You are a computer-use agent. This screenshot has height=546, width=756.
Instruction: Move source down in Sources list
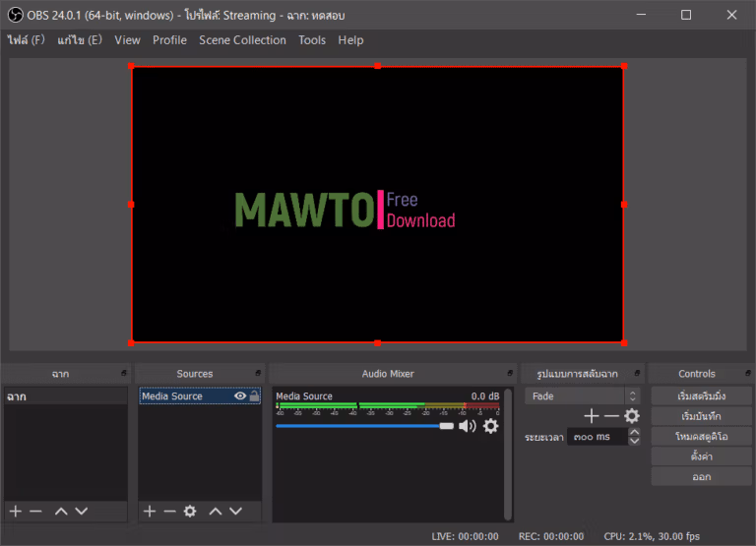coord(236,511)
